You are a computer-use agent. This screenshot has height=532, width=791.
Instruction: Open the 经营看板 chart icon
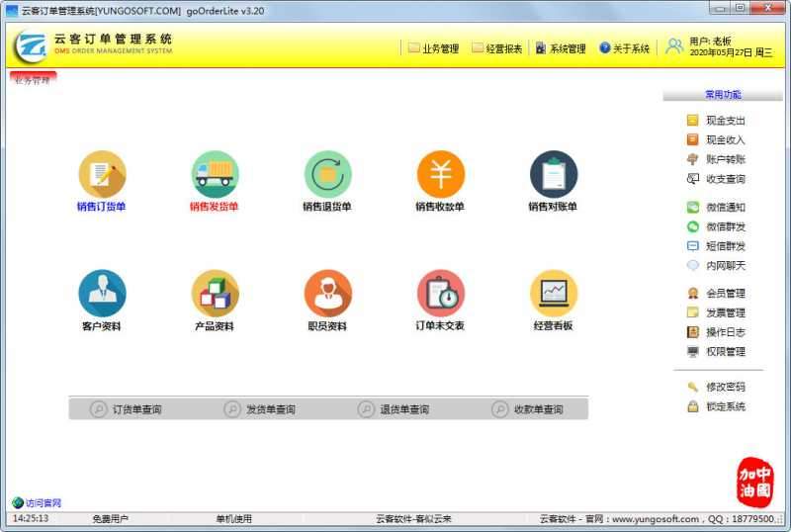click(554, 294)
